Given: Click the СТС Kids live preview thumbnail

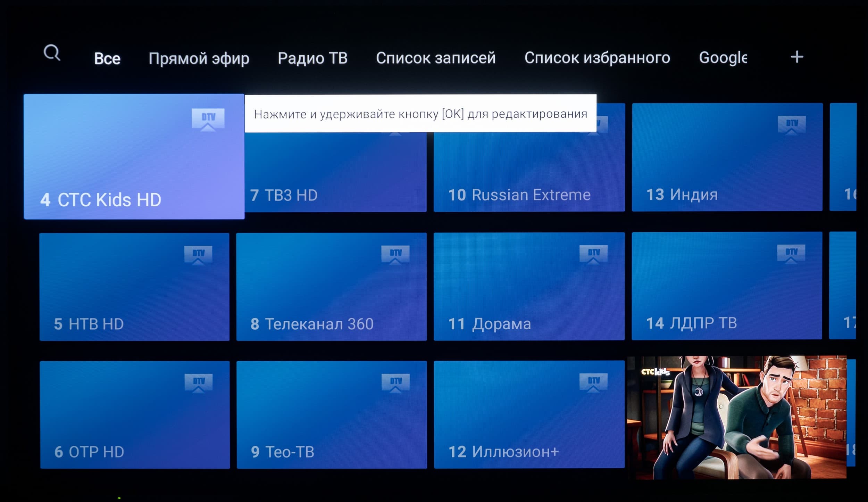Looking at the screenshot, I should tap(737, 417).
